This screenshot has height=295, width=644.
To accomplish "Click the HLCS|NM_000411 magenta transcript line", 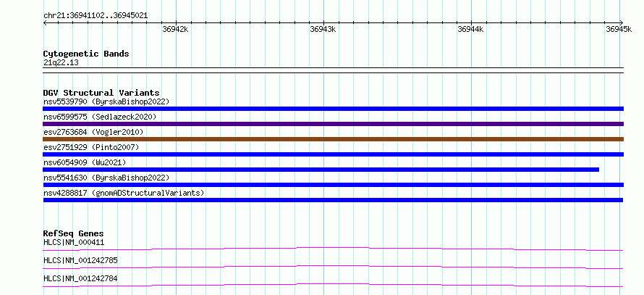I will click(333, 249).
